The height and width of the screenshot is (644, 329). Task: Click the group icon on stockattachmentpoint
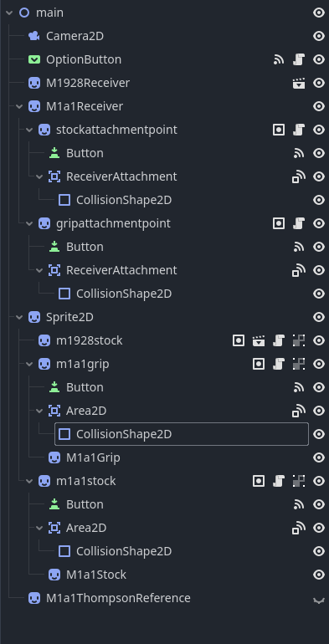(279, 130)
